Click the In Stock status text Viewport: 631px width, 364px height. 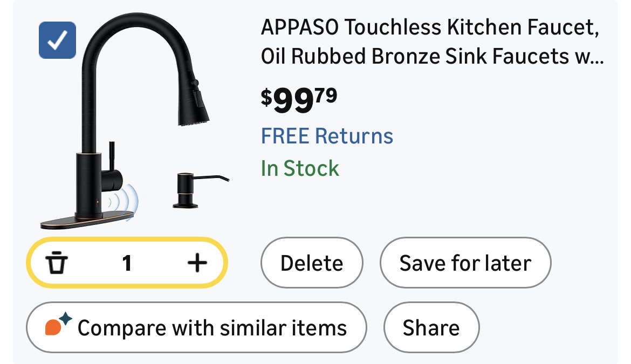(x=300, y=168)
